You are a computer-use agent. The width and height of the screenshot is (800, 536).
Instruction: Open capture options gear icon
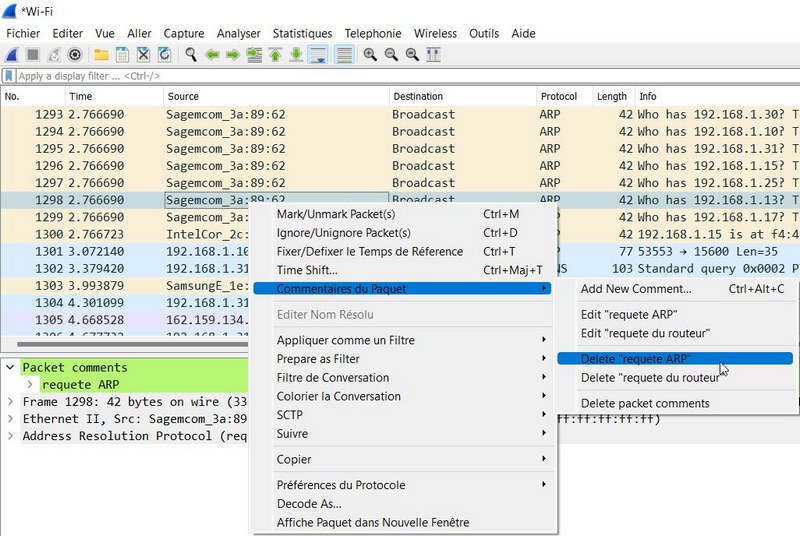click(73, 54)
